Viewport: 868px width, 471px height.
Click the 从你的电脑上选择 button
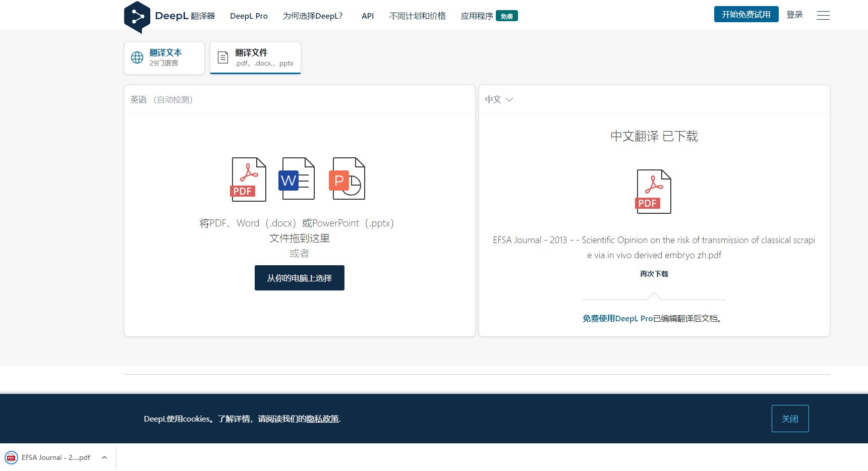(x=300, y=278)
